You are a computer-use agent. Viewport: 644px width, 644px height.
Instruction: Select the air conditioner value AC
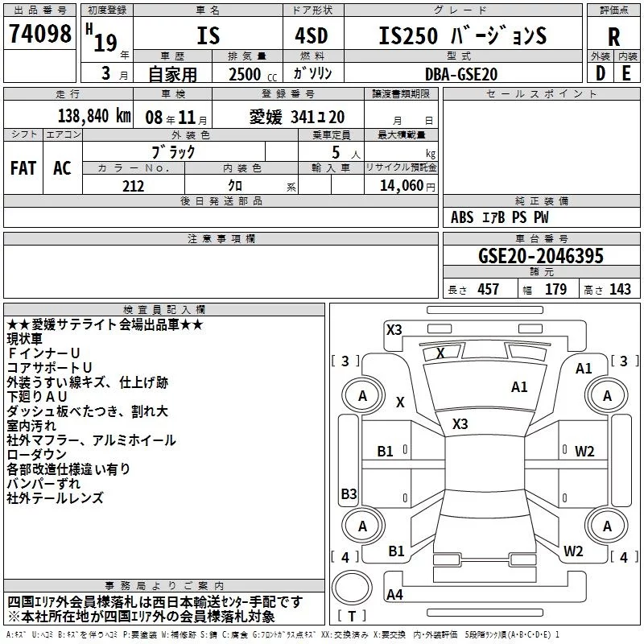point(62,168)
